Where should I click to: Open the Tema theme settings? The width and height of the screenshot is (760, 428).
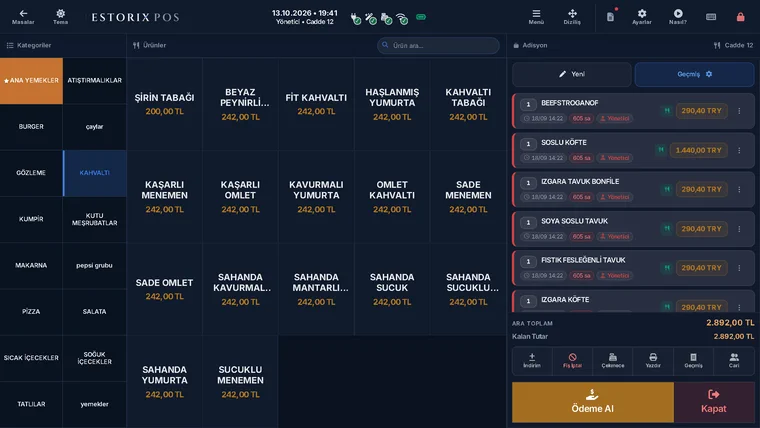61,16
